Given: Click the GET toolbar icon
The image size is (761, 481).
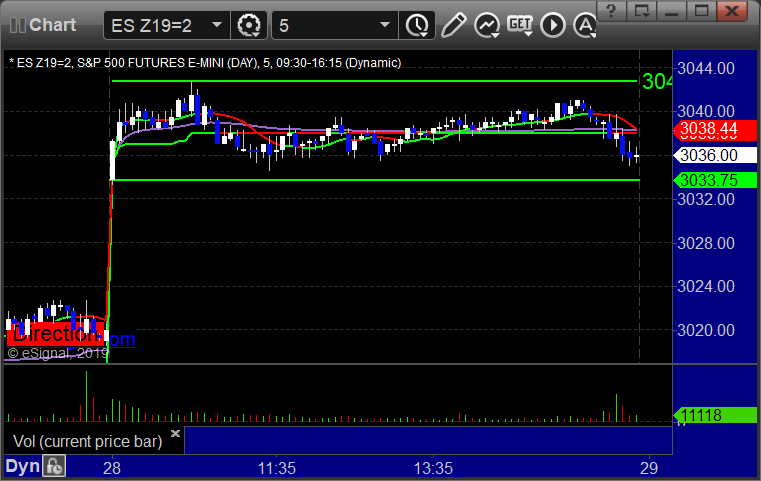Looking at the screenshot, I should 520,25.
